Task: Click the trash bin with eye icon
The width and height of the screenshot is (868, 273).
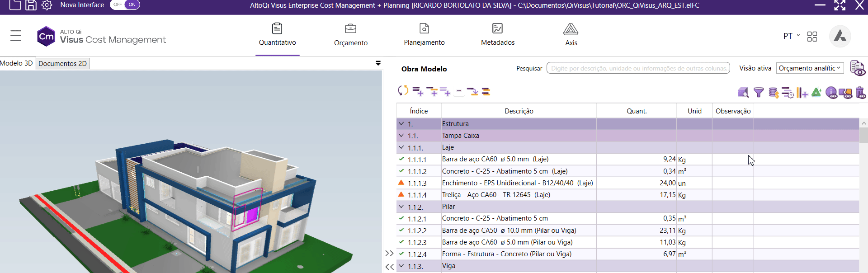Action: 860,93
